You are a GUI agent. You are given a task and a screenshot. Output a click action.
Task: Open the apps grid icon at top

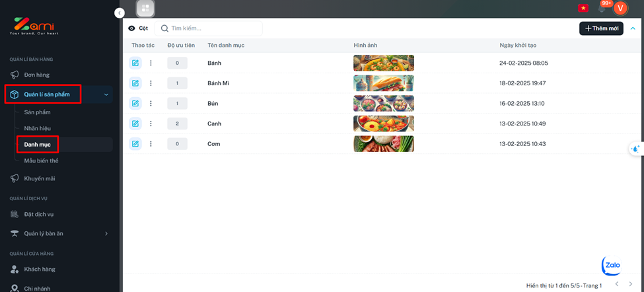[145, 9]
